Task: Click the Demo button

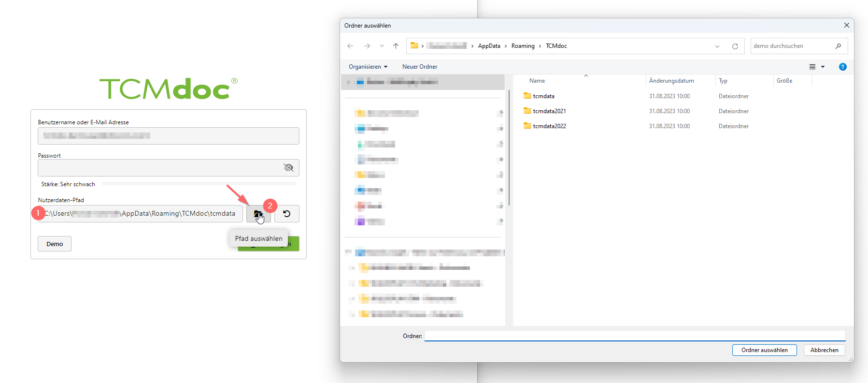Action: click(55, 244)
